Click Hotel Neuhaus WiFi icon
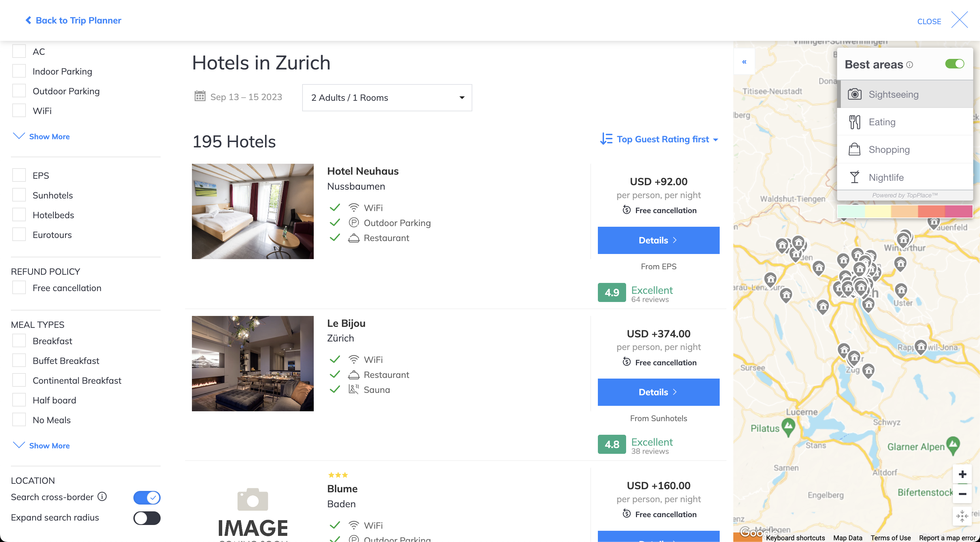The width and height of the screenshot is (980, 542). (354, 207)
